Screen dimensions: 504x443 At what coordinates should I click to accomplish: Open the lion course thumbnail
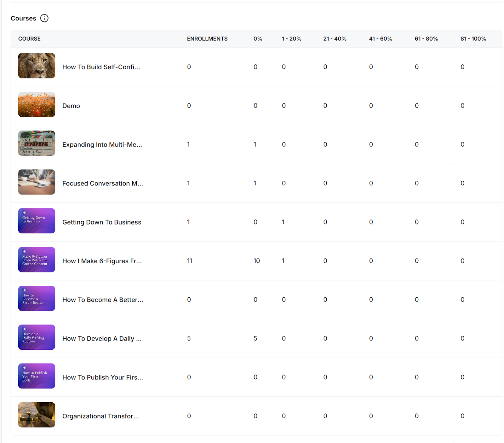click(37, 66)
